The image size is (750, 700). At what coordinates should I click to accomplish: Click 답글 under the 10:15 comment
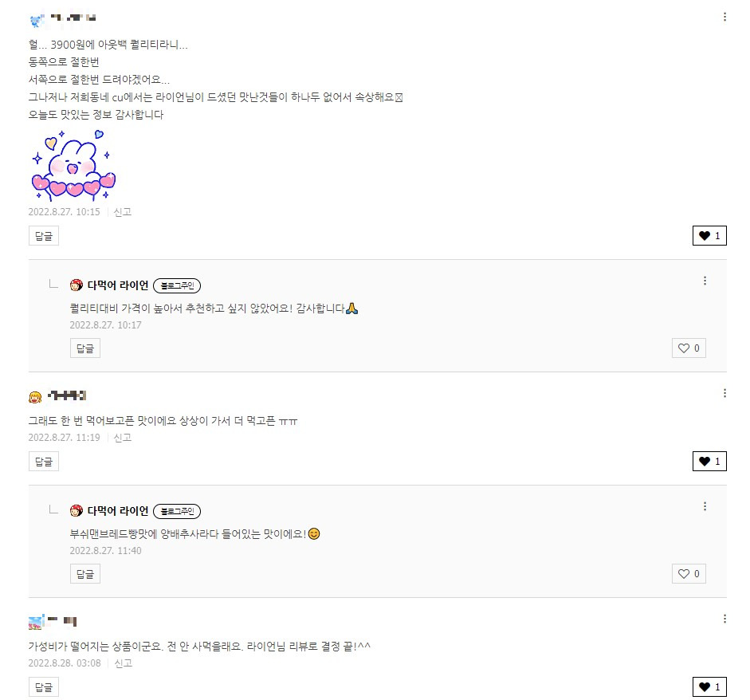coord(44,236)
